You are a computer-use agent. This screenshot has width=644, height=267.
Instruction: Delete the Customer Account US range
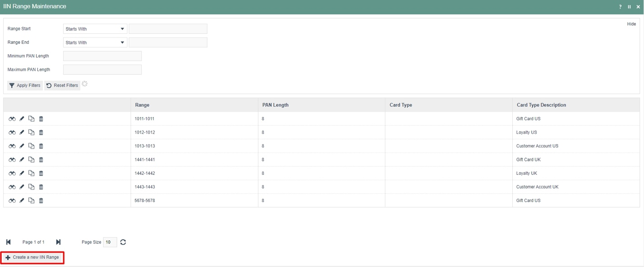click(x=41, y=145)
